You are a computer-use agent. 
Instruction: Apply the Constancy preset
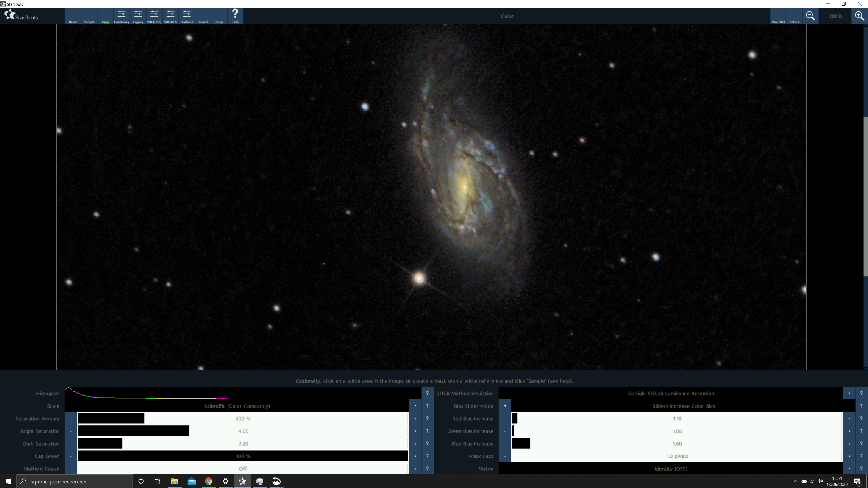tap(122, 16)
